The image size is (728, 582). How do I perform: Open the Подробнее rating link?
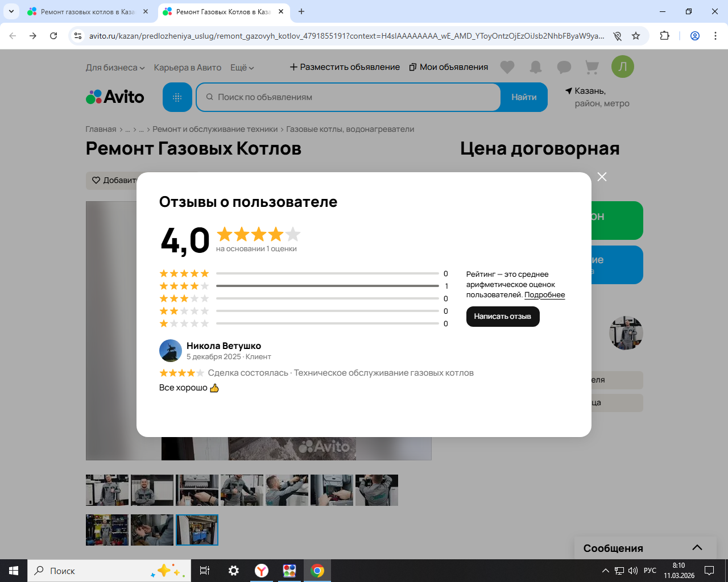tap(545, 295)
